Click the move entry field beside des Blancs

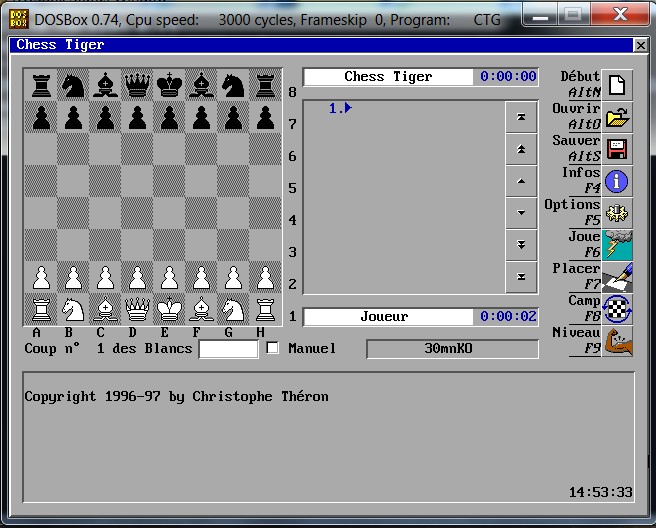228,349
